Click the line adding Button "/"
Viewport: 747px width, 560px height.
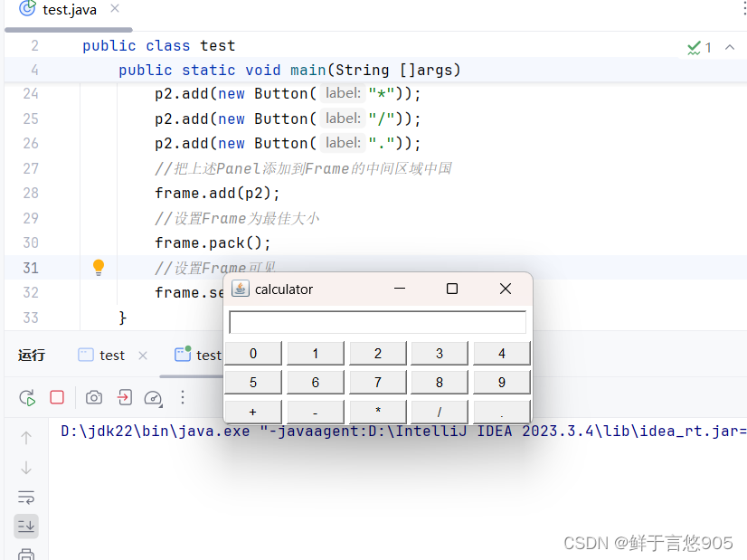point(288,119)
